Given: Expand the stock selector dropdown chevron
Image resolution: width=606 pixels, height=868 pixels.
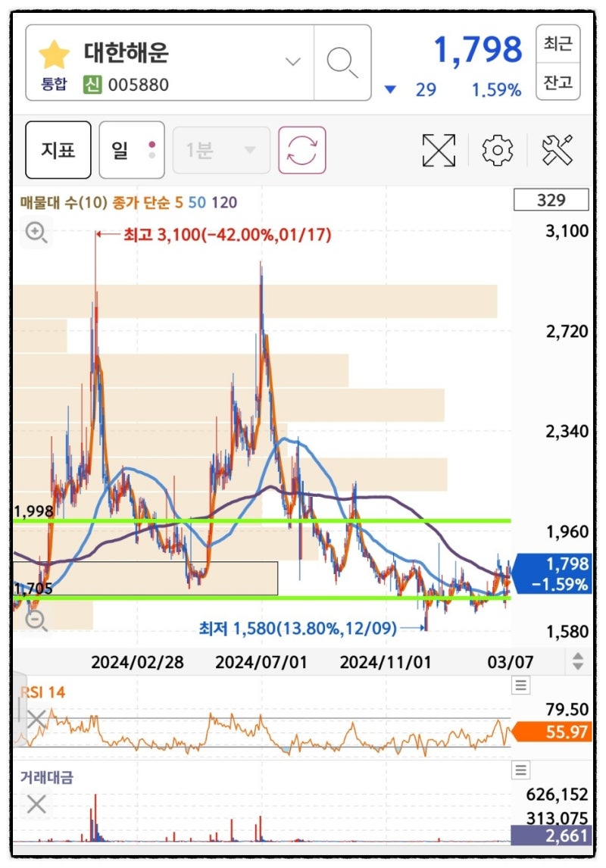Looking at the screenshot, I should click(x=292, y=61).
